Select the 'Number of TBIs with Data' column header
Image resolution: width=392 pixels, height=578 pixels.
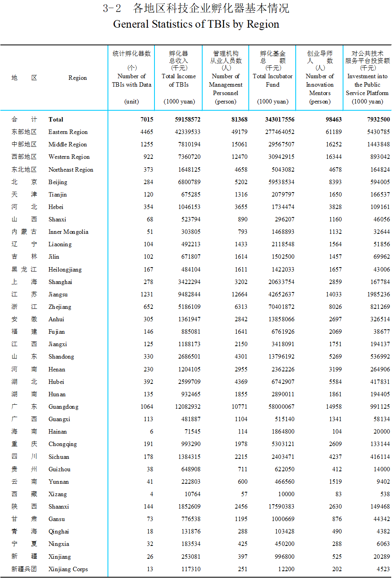132,80
